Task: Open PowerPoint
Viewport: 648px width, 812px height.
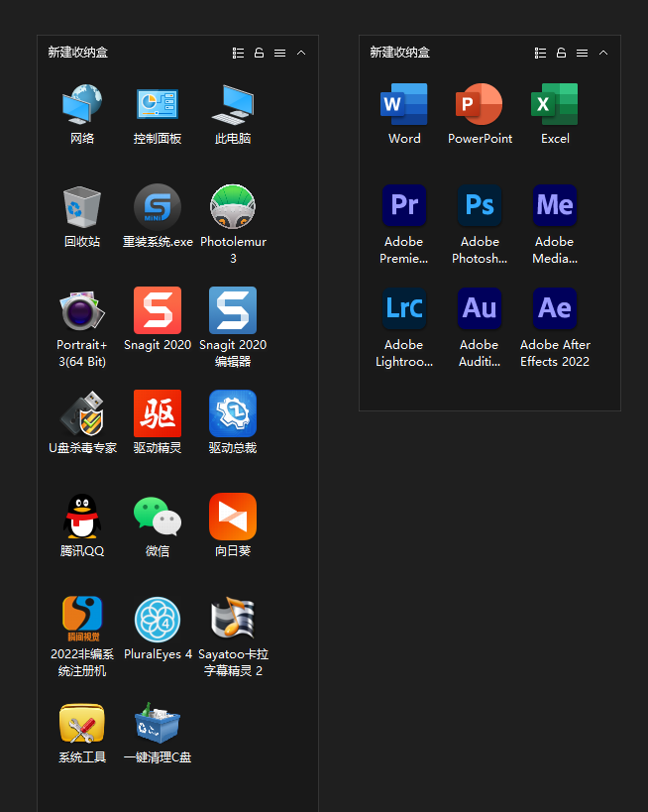Action: pos(480,104)
